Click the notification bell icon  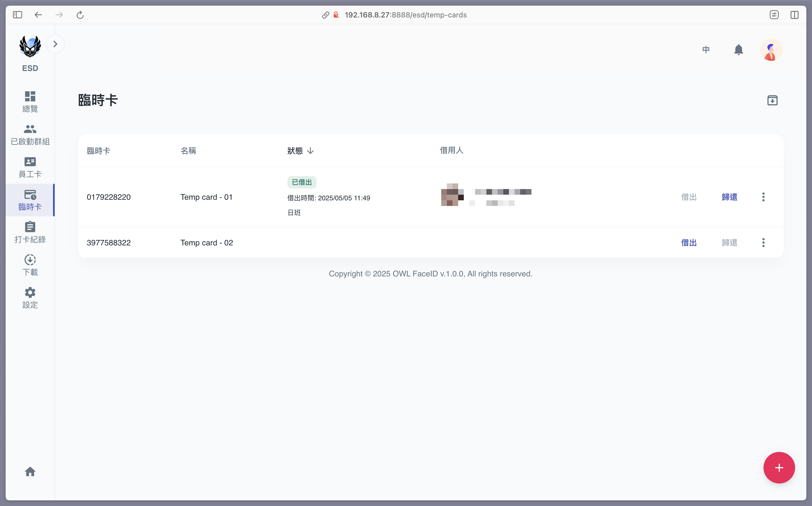pos(738,50)
